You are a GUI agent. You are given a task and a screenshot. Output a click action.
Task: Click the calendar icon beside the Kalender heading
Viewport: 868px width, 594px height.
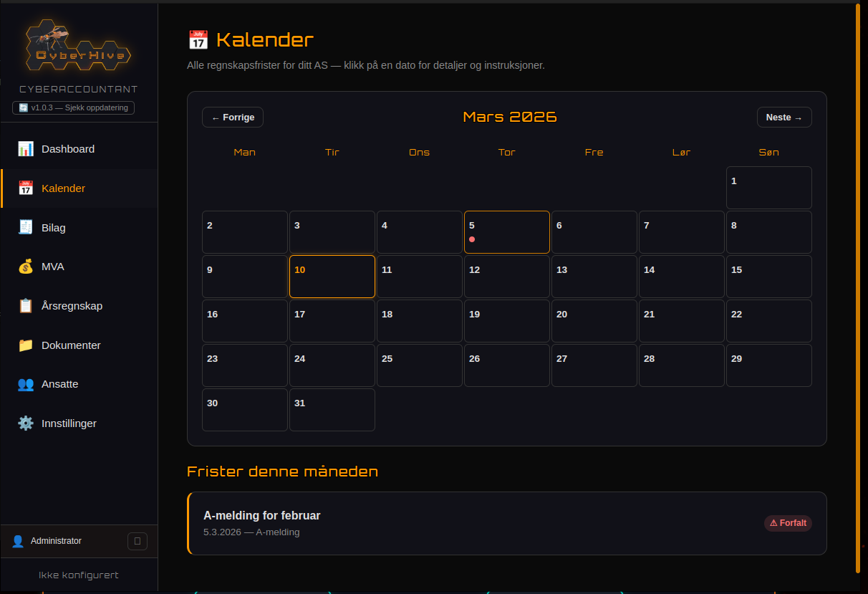[198, 39]
